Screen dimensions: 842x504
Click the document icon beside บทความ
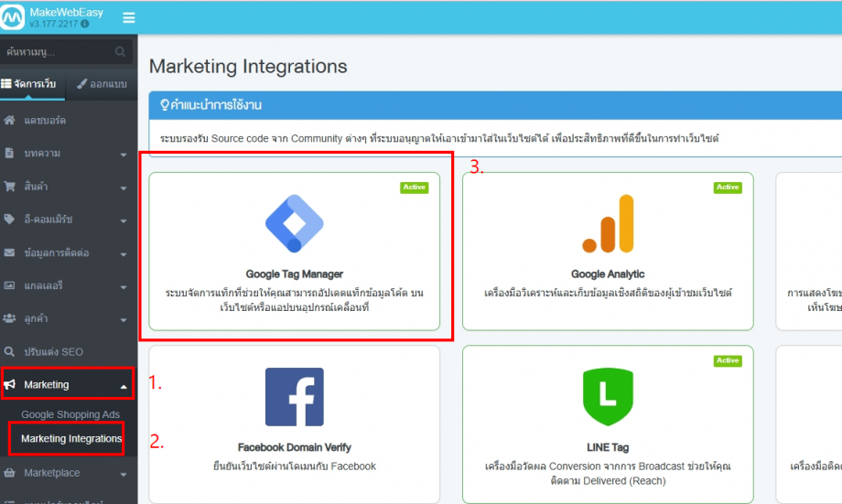tap(9, 153)
